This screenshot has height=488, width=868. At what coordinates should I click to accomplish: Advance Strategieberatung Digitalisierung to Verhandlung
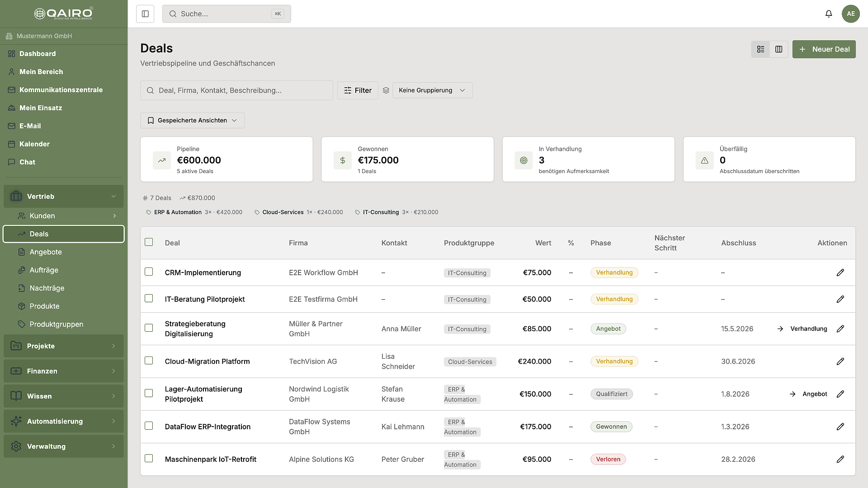808,328
